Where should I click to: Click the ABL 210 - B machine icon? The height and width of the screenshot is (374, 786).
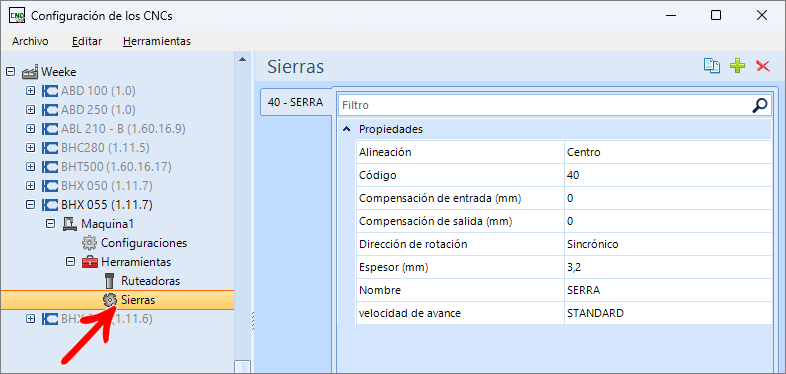50,129
